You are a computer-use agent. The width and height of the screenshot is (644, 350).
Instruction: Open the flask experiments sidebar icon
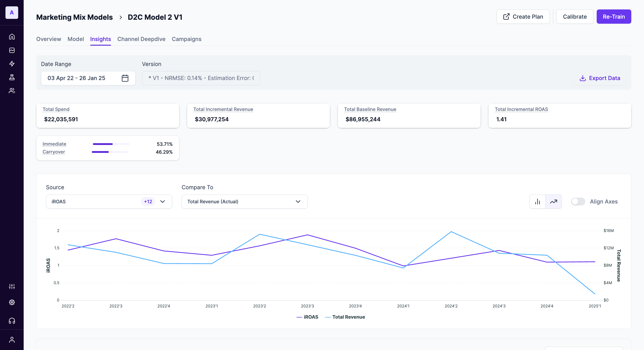(x=12, y=77)
